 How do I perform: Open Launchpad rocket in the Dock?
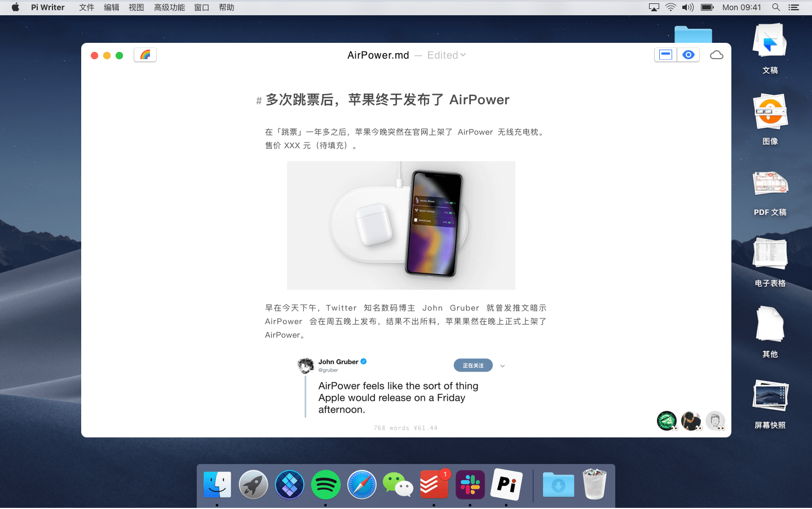pos(253,484)
